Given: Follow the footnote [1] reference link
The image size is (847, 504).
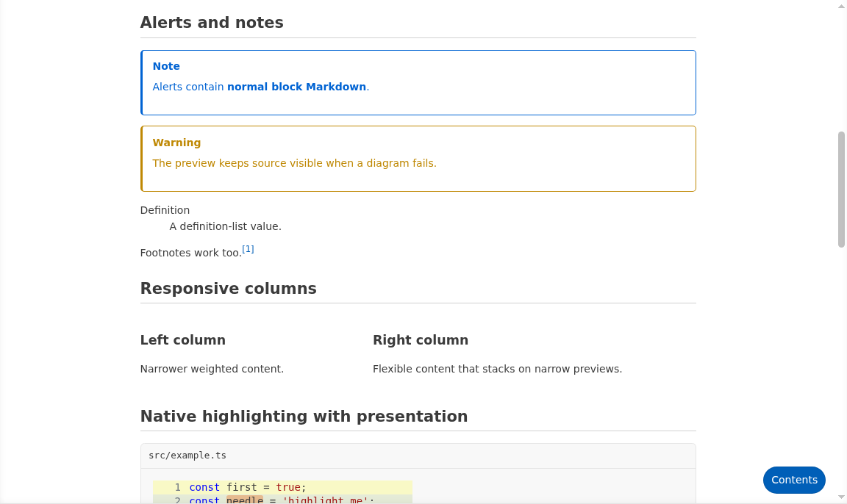Looking at the screenshot, I should (x=248, y=249).
